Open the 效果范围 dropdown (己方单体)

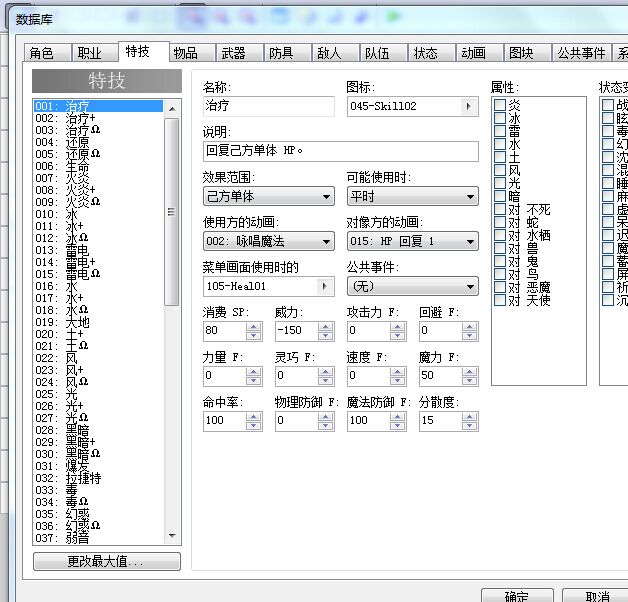269,196
